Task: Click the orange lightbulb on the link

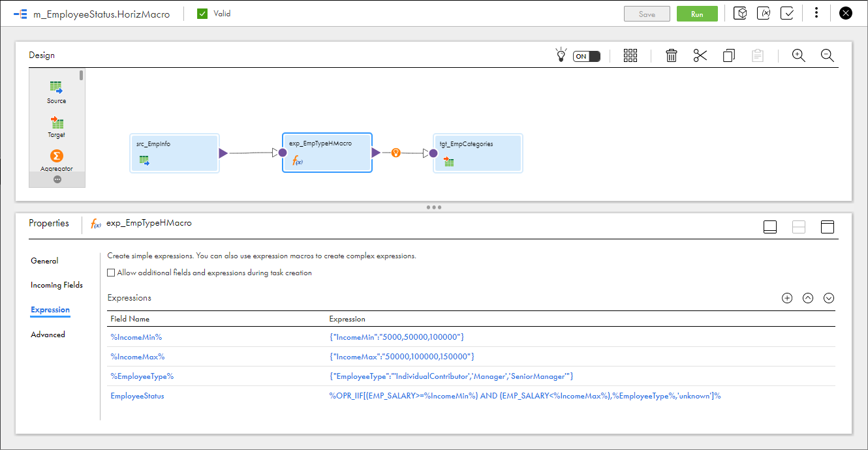Action: tap(395, 153)
